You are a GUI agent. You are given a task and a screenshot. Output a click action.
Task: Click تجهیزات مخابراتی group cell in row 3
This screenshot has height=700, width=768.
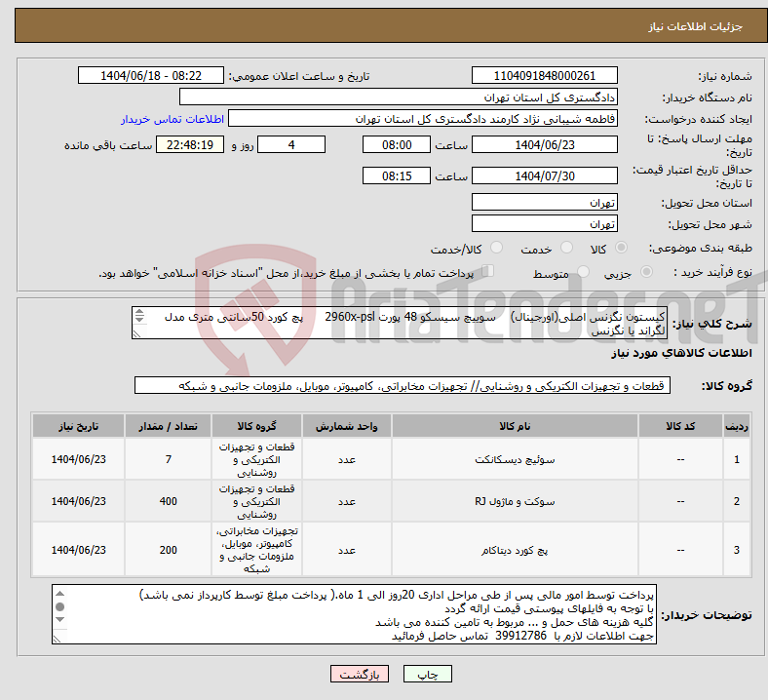pyautogui.click(x=256, y=550)
